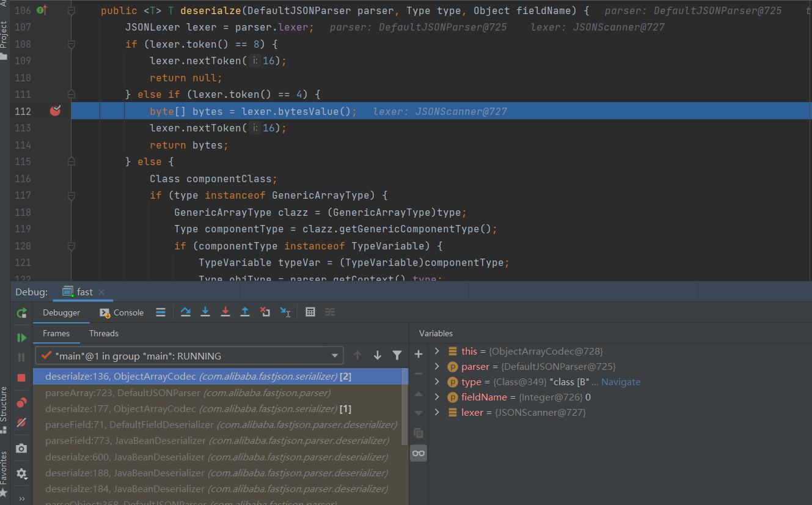Screen dimensions: 812x505
Task: Click the frames list vertical scrollbar
Action: [x=404, y=407]
